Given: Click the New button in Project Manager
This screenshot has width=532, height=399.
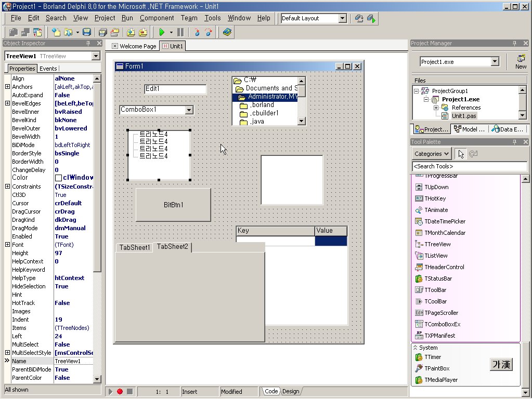Looking at the screenshot, I should (521, 61).
